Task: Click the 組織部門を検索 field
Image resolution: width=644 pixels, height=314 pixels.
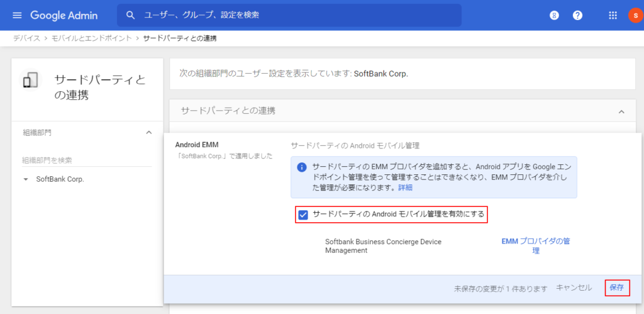Action: click(x=87, y=160)
